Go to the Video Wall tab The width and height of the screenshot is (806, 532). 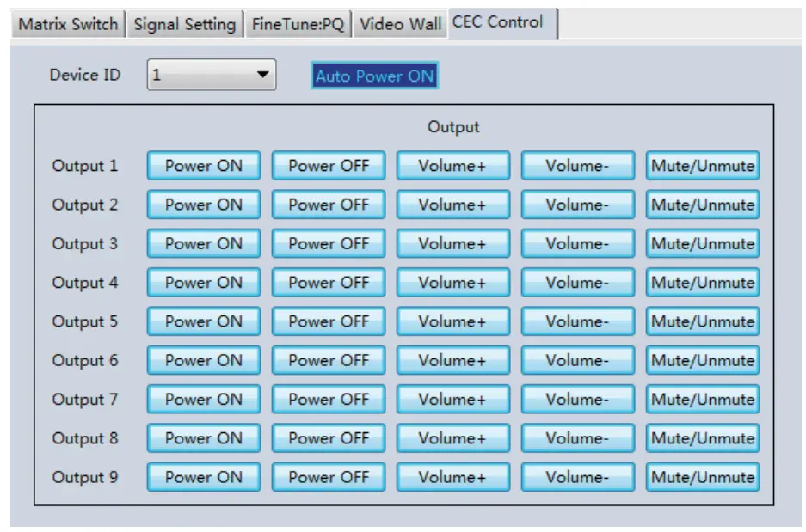click(x=400, y=25)
